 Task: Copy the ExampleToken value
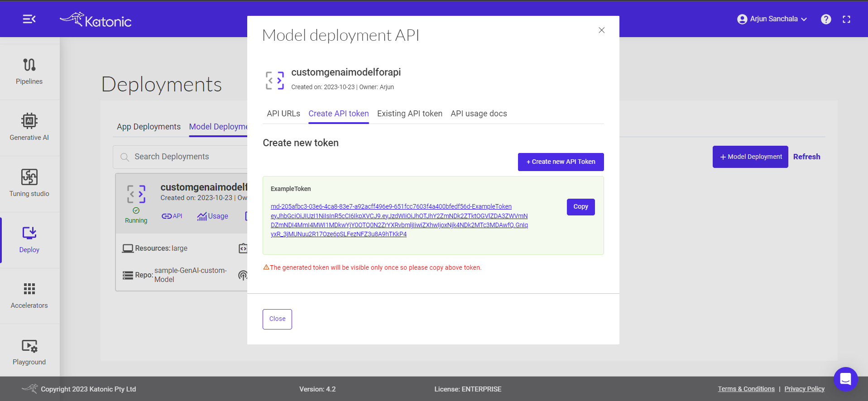(580, 207)
